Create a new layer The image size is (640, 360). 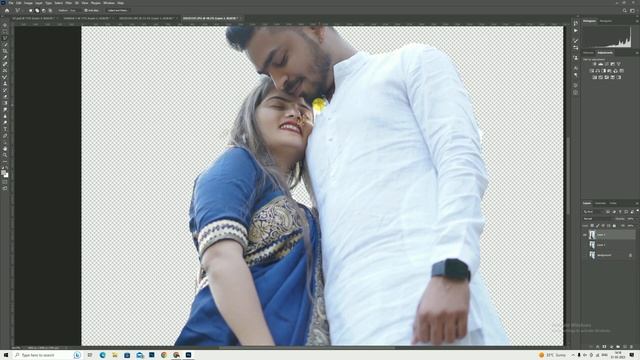(625, 347)
